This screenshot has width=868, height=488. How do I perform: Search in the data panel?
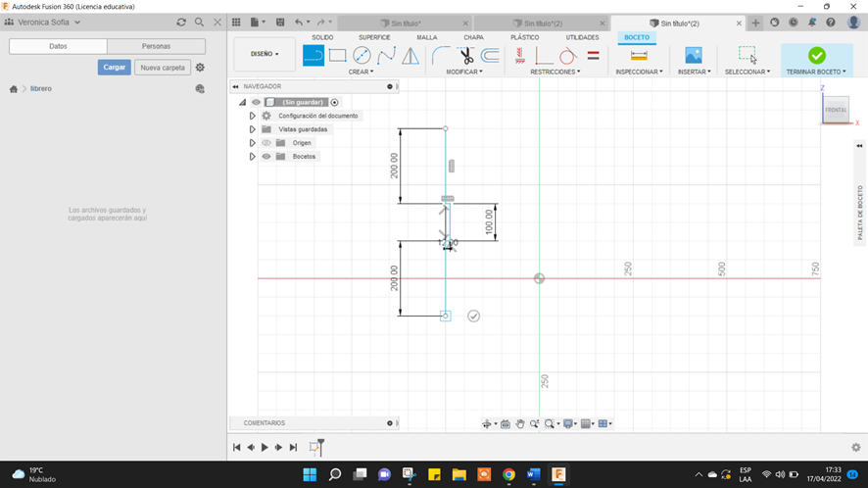click(199, 23)
